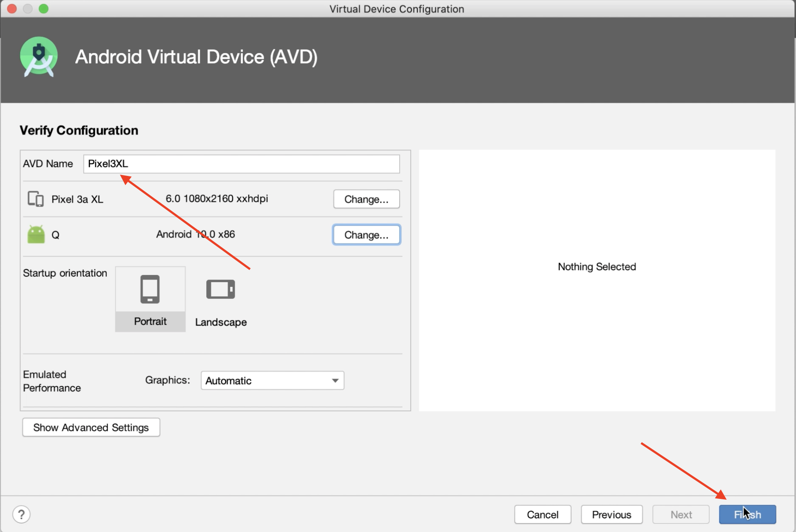Cancel the virtual device configuration
The width and height of the screenshot is (796, 532).
pyautogui.click(x=543, y=515)
